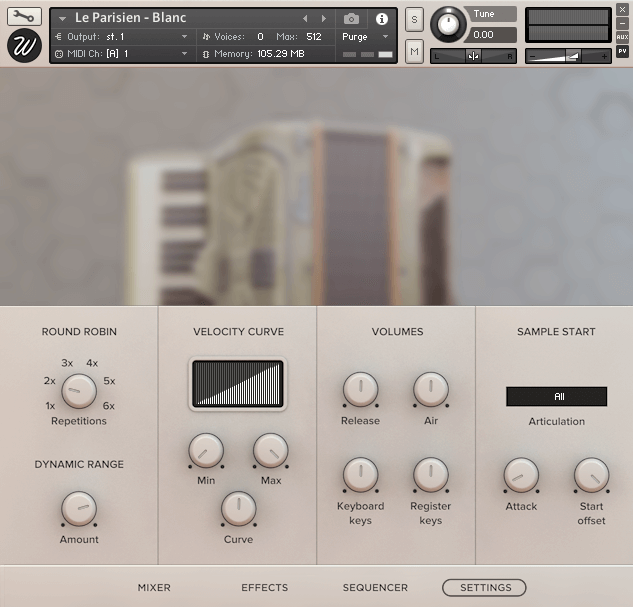This screenshot has width=633, height=607.
Task: Open the instrument info icon
Action: click(381, 19)
